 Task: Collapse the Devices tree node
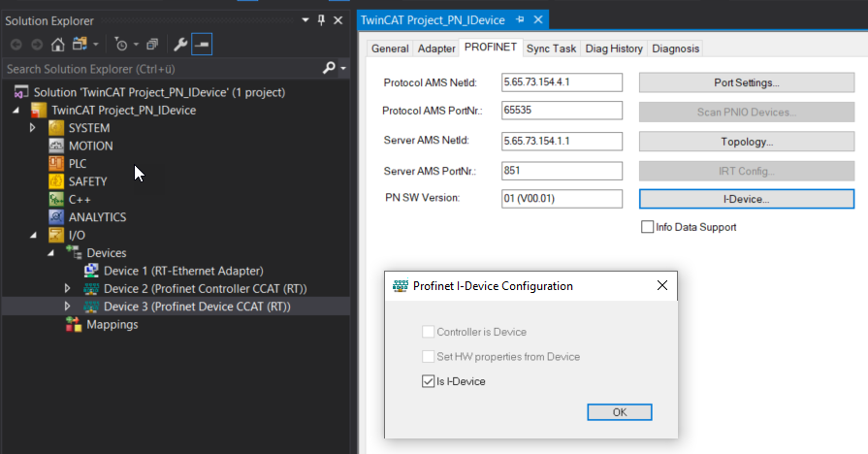(x=51, y=253)
